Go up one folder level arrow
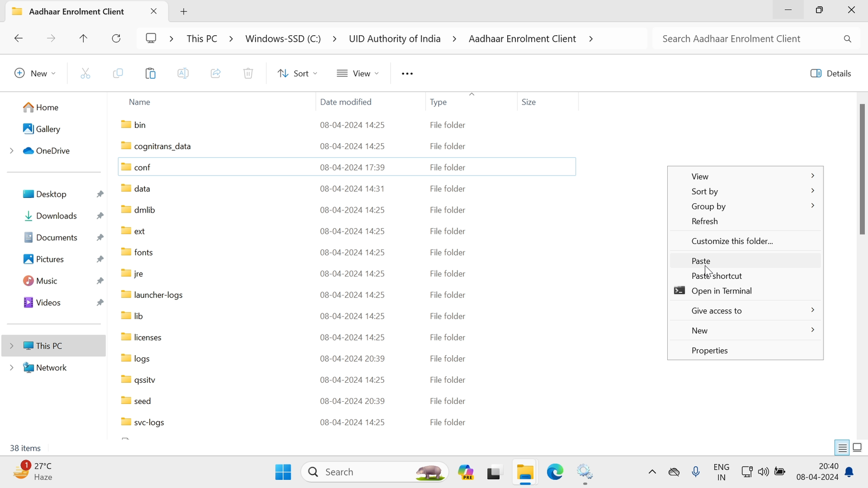Image resolution: width=868 pixels, height=488 pixels. point(83,38)
